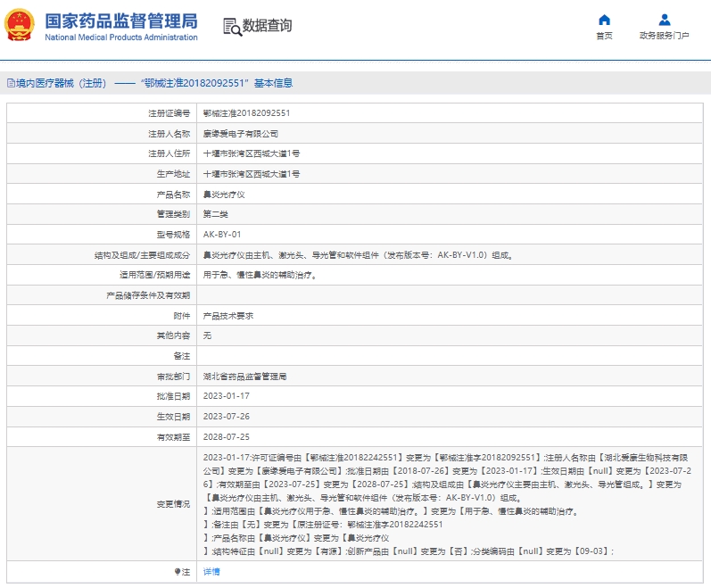Click the 首页 label

coord(604,36)
